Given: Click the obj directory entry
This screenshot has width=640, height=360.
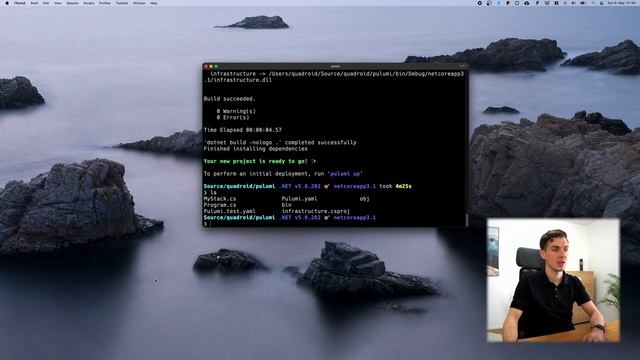Looking at the screenshot, I should (x=364, y=199).
